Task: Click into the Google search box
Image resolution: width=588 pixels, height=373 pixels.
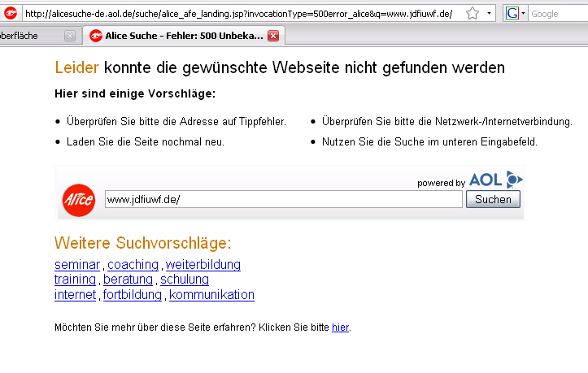Action: point(557,14)
